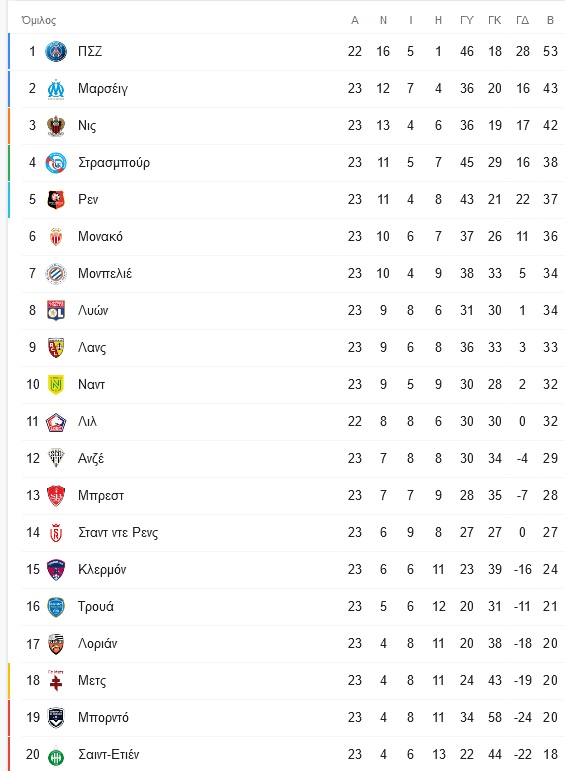
Task: Select the Λυών club logo
Action: coord(56,311)
